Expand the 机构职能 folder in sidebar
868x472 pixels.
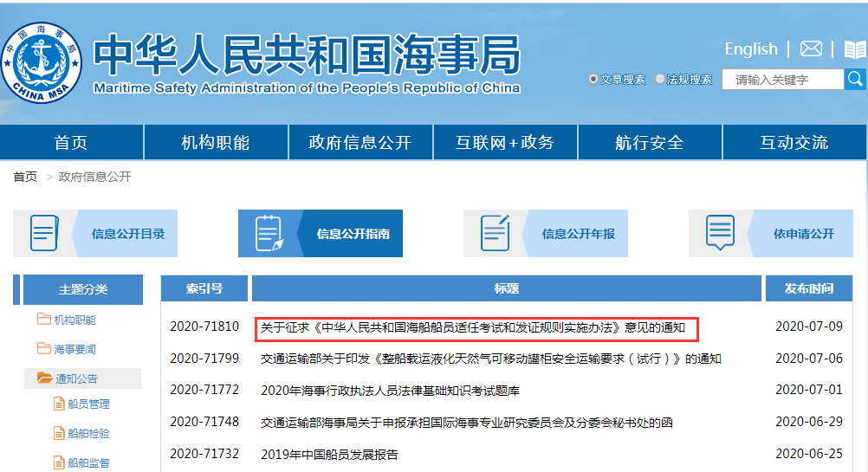click(x=44, y=320)
